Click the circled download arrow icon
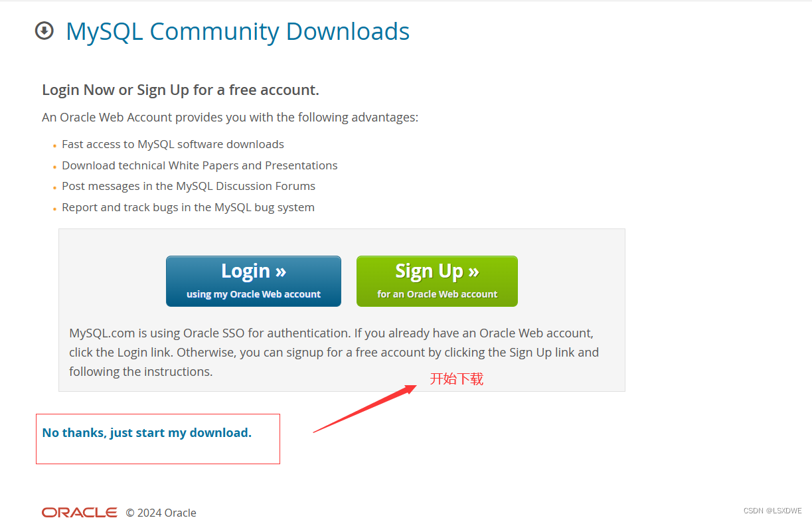812x520 pixels. (44, 31)
